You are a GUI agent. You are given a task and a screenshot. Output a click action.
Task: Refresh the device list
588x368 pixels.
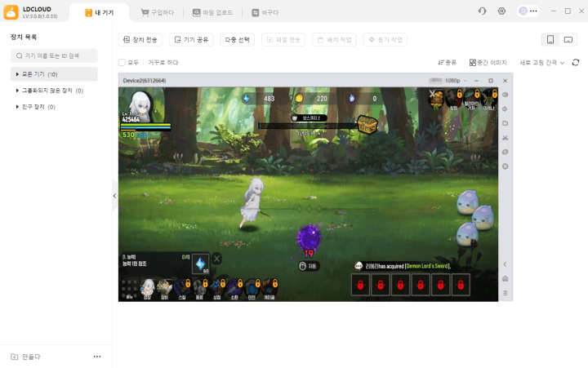click(576, 62)
